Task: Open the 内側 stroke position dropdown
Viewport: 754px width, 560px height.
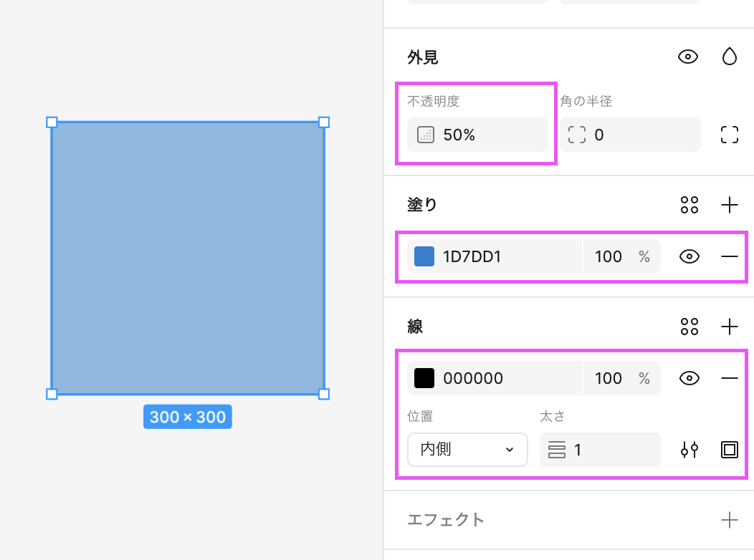Action: click(467, 450)
